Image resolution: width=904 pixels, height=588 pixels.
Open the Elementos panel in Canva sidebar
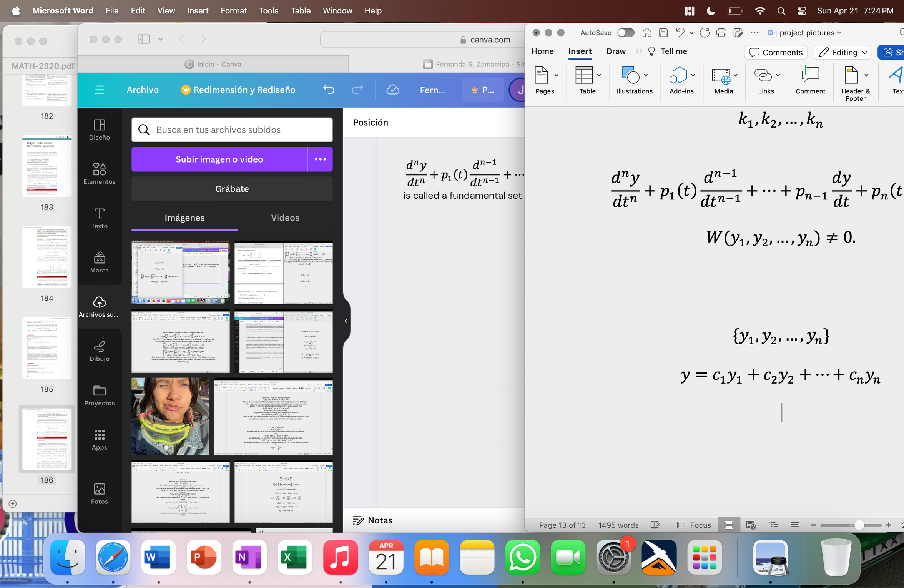[x=99, y=173]
